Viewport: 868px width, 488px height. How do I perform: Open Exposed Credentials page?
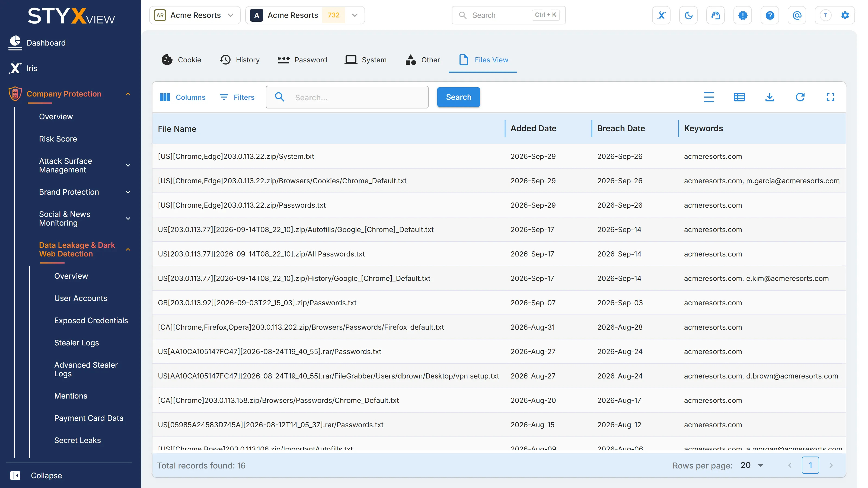tap(91, 320)
